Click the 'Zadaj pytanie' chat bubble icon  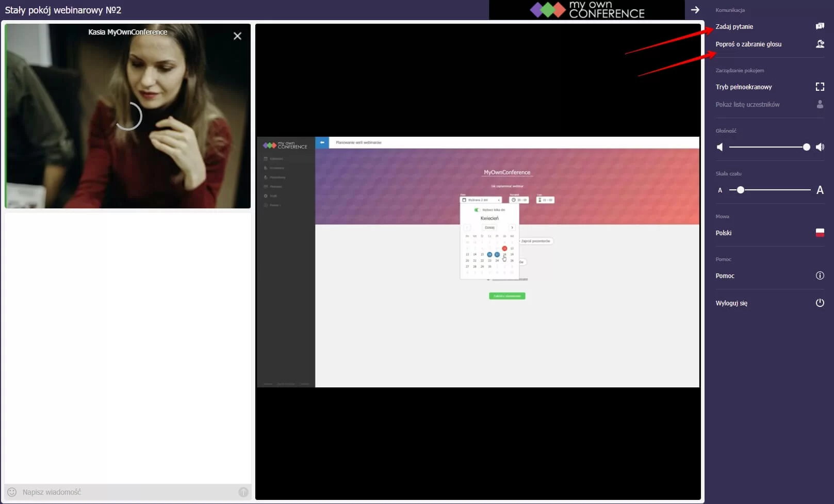coord(820,26)
